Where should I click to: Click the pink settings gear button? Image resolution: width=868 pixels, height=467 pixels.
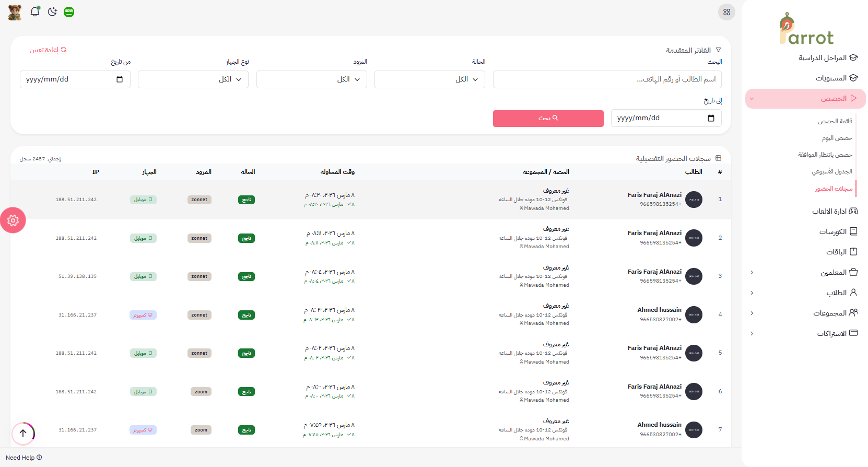(x=13, y=220)
